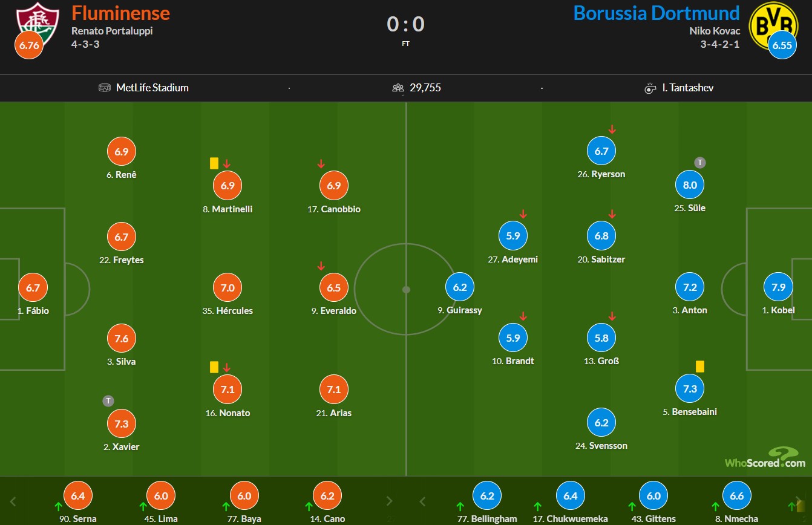Click the attendance crowd icon
Screen dimensions: 812x525
click(x=398, y=88)
